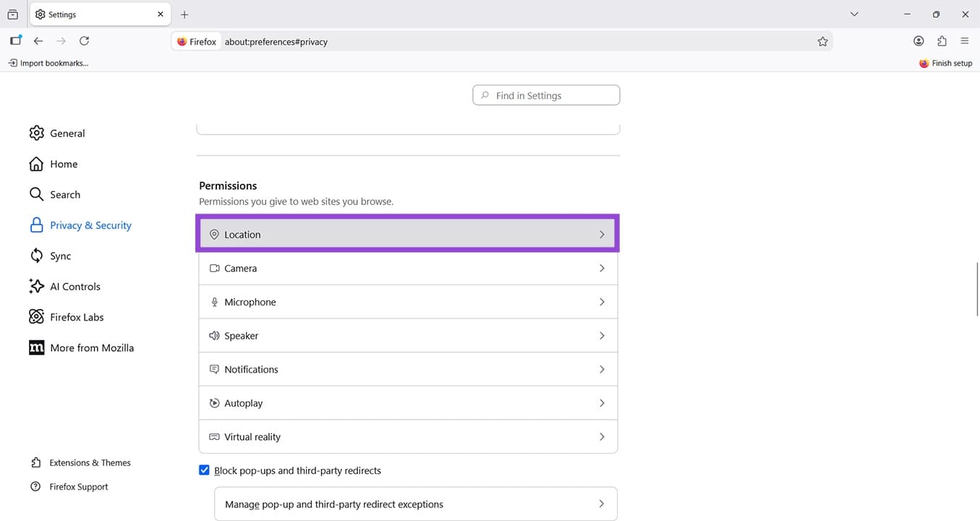Image resolution: width=980 pixels, height=521 pixels.
Task: Click the Privacy & Security lock icon
Action: click(x=36, y=225)
